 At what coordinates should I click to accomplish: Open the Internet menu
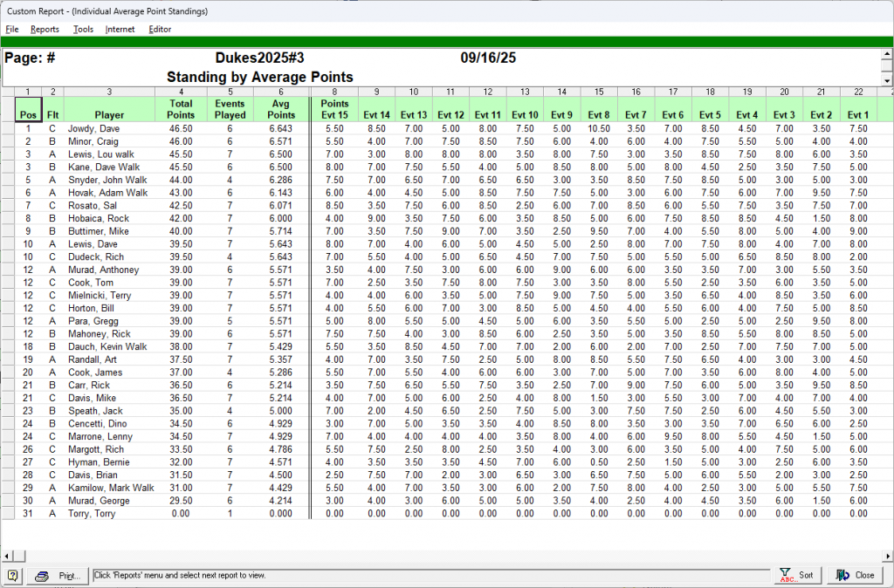120,29
